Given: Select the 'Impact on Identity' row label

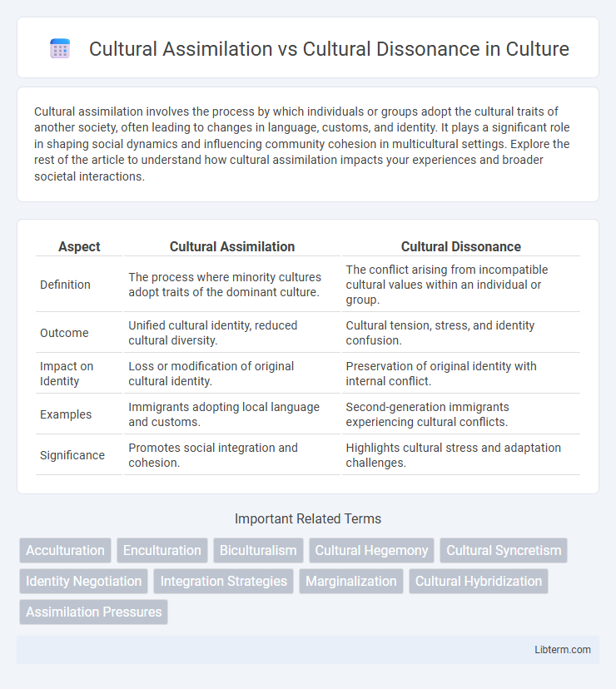Looking at the screenshot, I should [x=67, y=374].
